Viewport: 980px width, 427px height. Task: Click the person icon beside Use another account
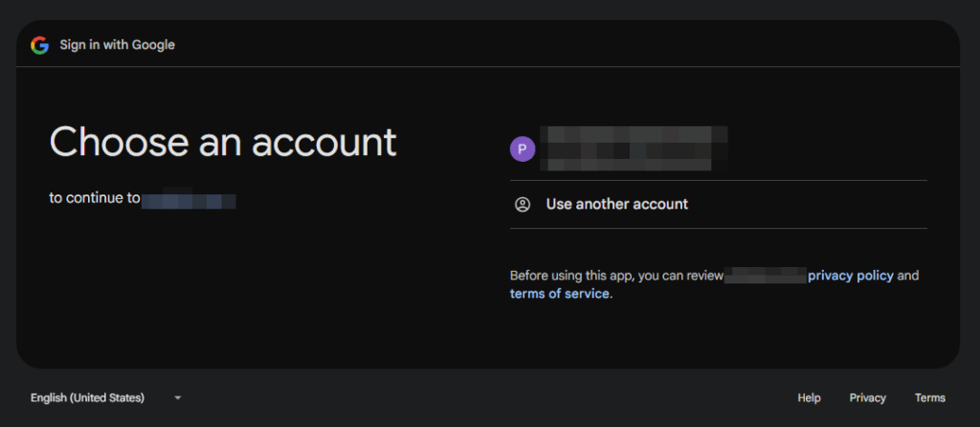click(x=523, y=204)
